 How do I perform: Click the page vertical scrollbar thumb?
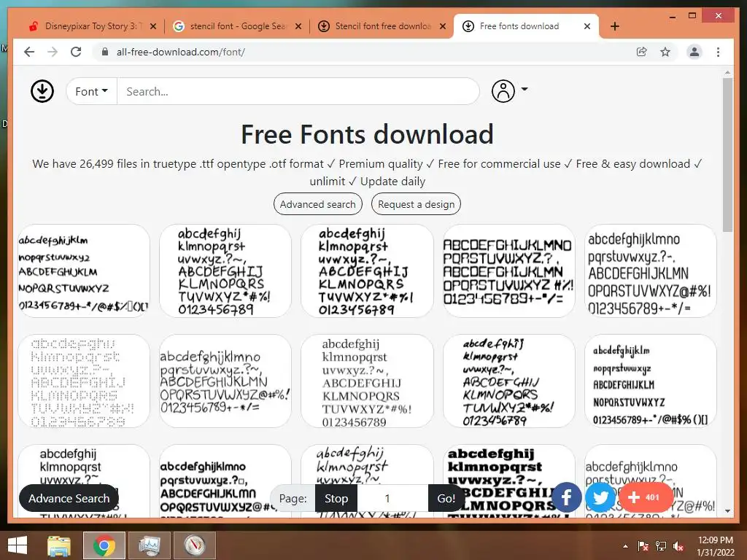coord(727,155)
